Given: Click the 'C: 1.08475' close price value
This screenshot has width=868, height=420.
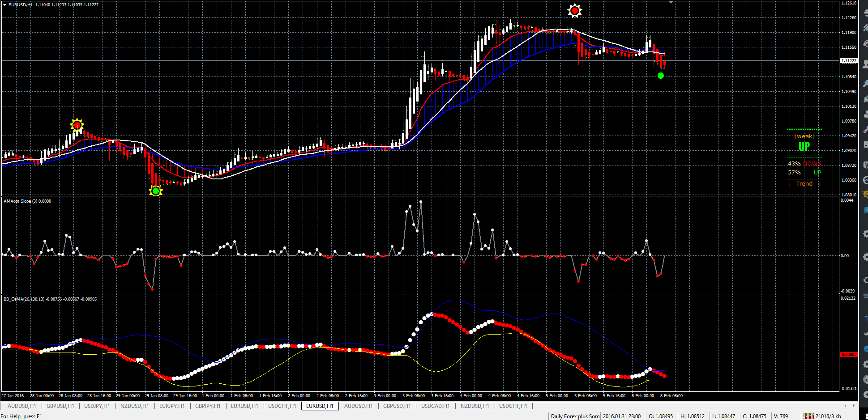Looking at the screenshot, I should (755, 416).
